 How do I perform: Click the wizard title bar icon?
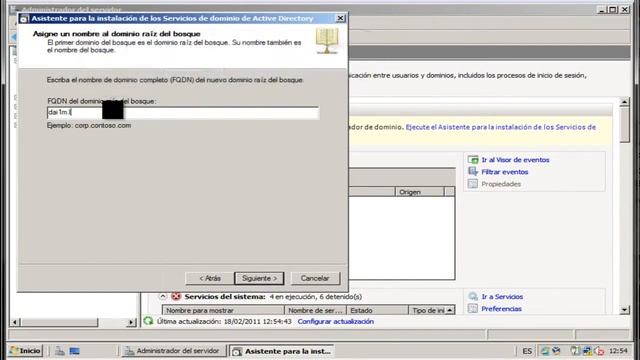click(x=24, y=19)
